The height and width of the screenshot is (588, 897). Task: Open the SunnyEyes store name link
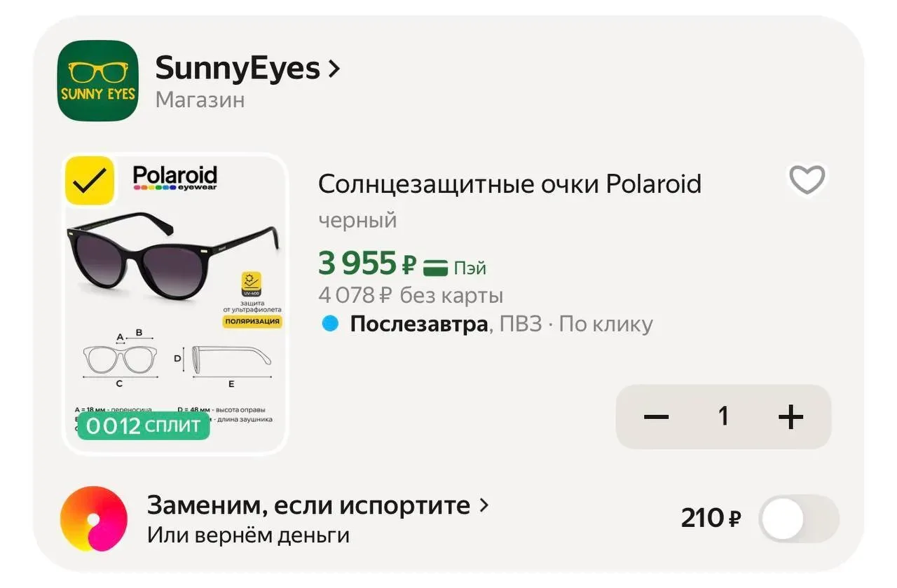[237, 69]
